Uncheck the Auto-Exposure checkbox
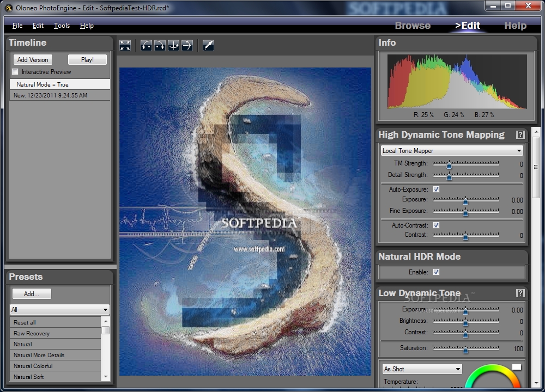The height and width of the screenshot is (392, 545). [436, 189]
